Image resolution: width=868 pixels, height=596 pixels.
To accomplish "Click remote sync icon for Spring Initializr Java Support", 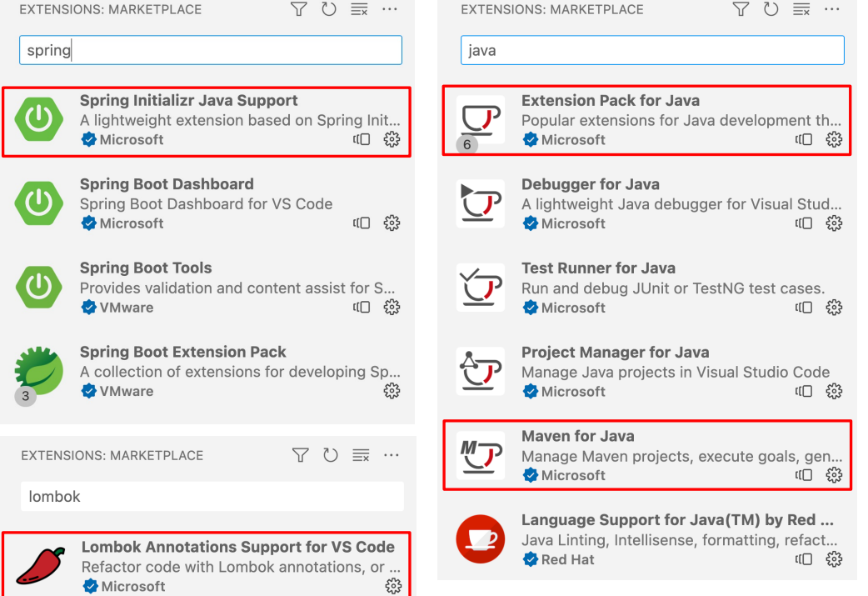I will (x=362, y=139).
